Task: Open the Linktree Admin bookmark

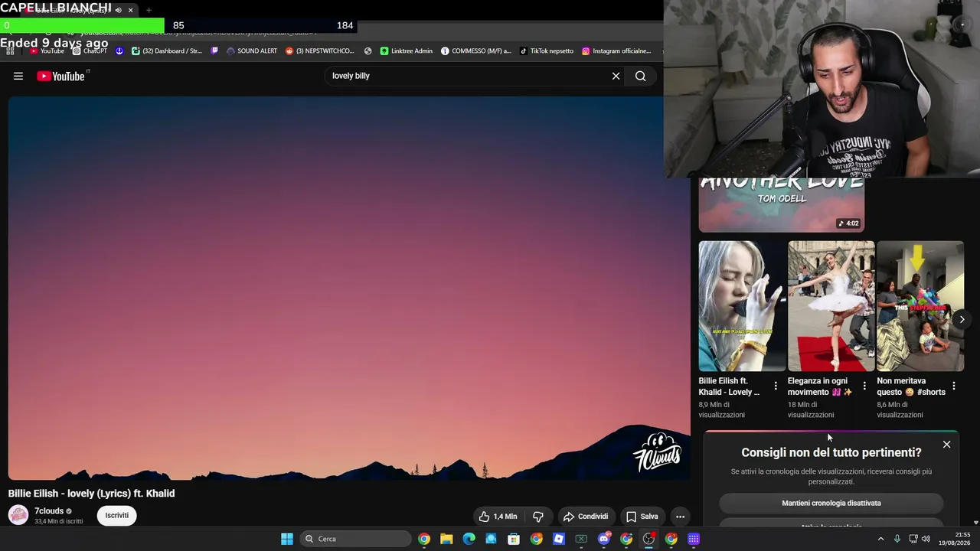Action: point(407,51)
